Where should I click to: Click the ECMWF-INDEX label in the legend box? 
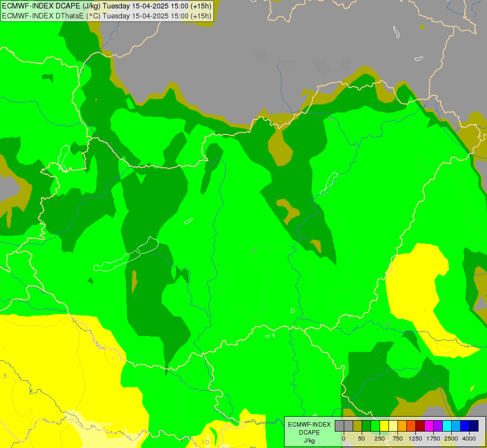[x=309, y=425]
